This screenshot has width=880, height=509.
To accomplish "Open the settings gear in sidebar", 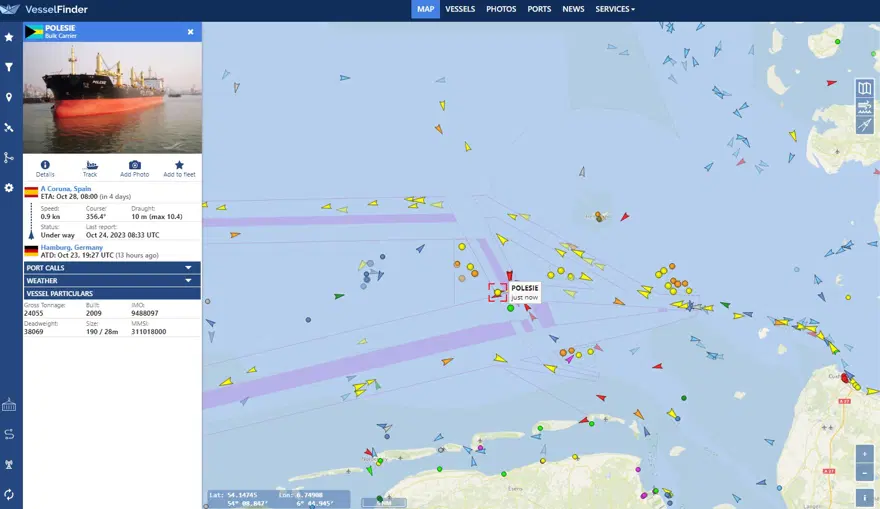I will pyautogui.click(x=9, y=187).
